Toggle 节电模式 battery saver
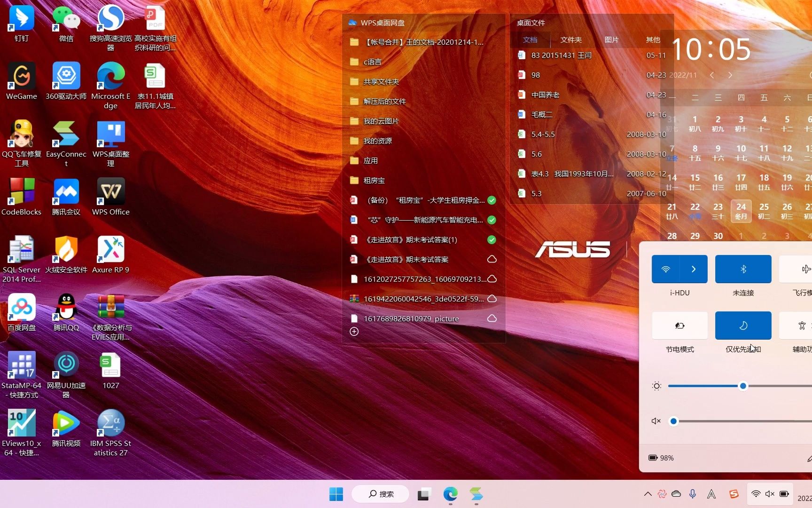The width and height of the screenshot is (812, 508). coord(679,325)
